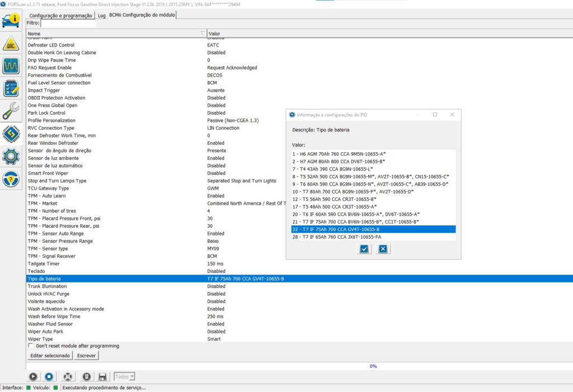Image resolution: width=573 pixels, height=392 pixels.
Task: Select the RVC Connection Type row
Action: [x=300, y=128]
